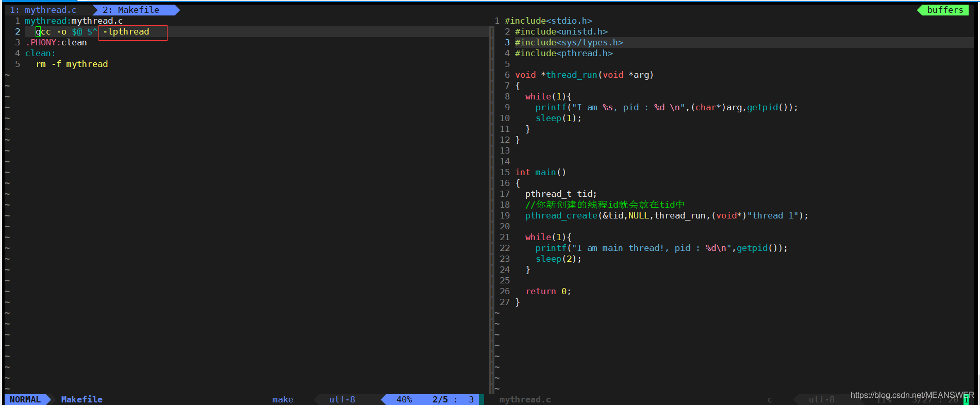
Task: Click the mythread.c inactive status line name
Action: click(x=525, y=399)
